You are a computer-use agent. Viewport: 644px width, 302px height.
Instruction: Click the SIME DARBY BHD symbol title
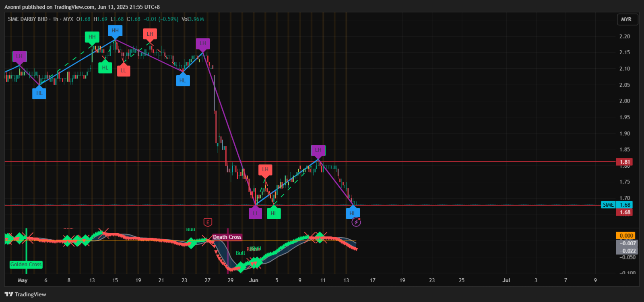coord(28,19)
